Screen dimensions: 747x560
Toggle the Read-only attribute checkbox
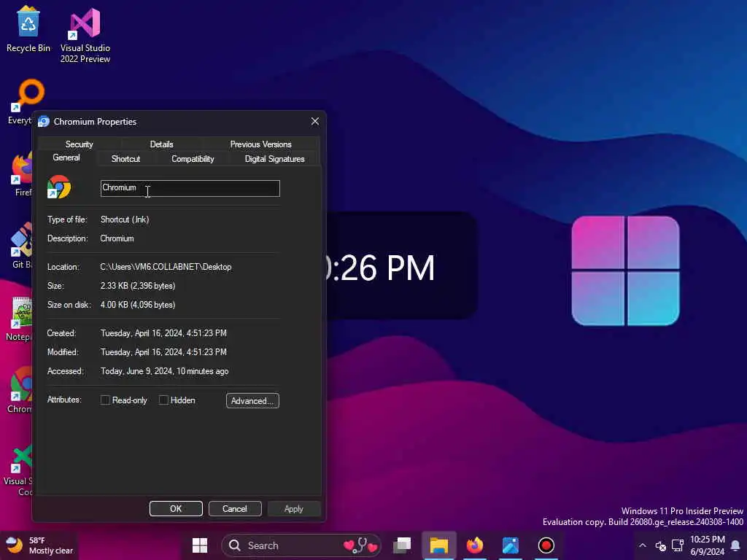click(x=105, y=400)
